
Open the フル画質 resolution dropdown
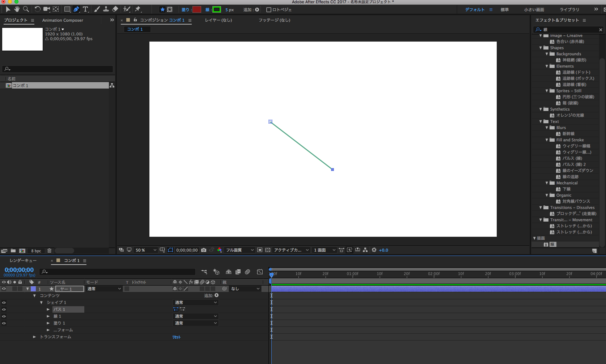tap(240, 250)
